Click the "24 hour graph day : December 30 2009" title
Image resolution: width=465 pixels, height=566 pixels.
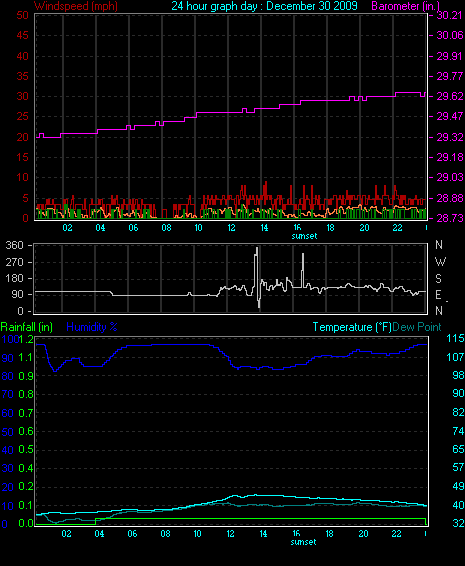(x=264, y=6)
